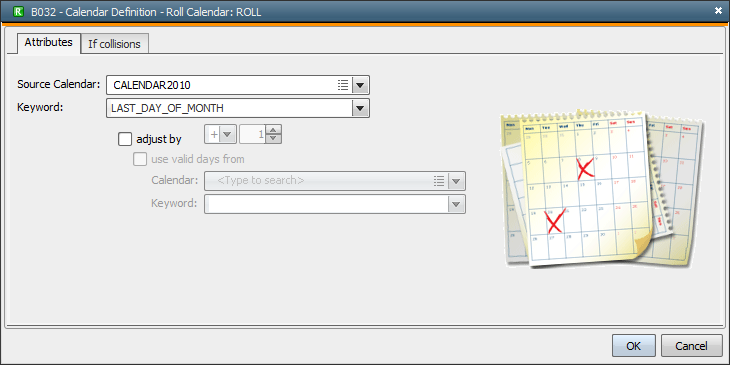
Task: Increase the adjust by value with up arrow
Action: coord(274,130)
